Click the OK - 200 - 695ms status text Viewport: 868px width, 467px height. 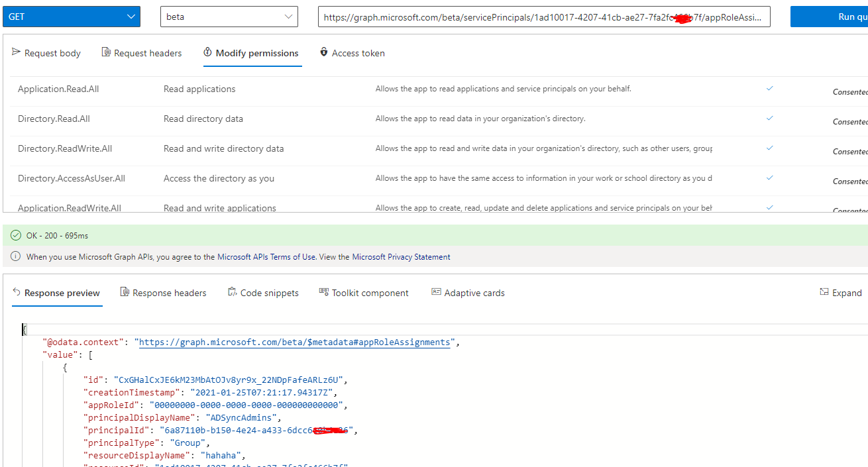[57, 236]
